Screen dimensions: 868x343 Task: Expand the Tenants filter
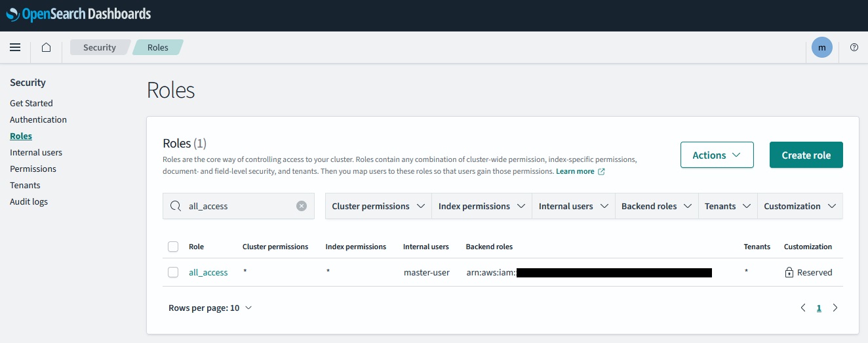[728, 206]
